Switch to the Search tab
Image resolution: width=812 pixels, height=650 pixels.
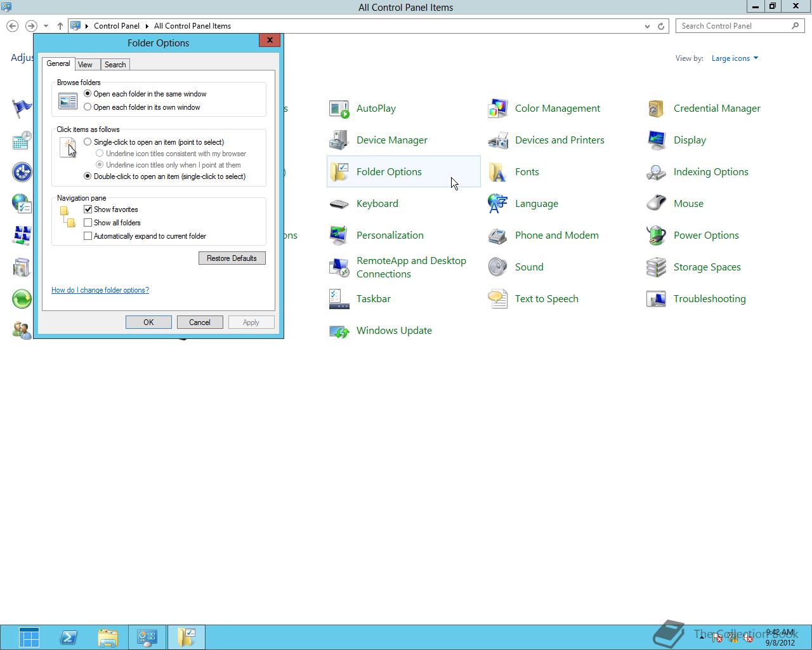[115, 65]
